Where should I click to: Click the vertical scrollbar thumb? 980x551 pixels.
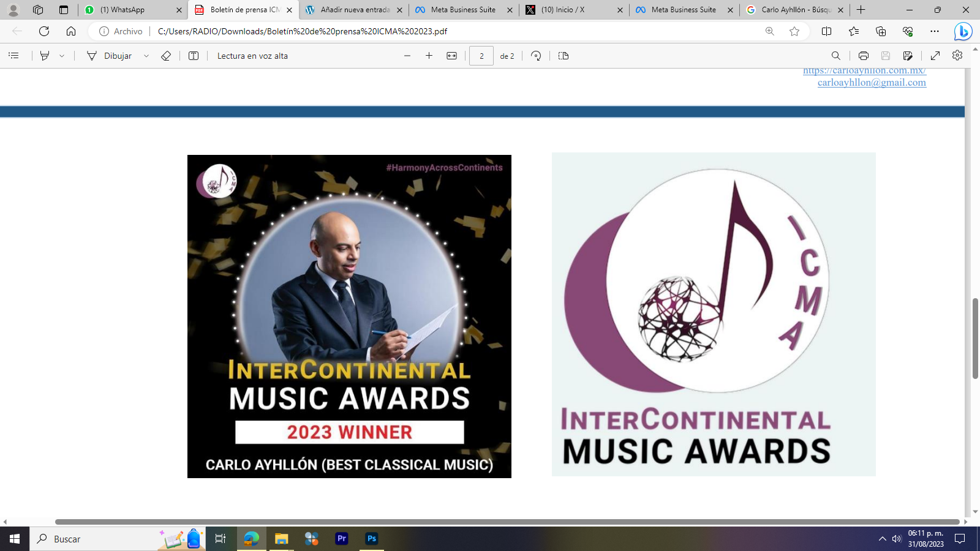coord(975,338)
